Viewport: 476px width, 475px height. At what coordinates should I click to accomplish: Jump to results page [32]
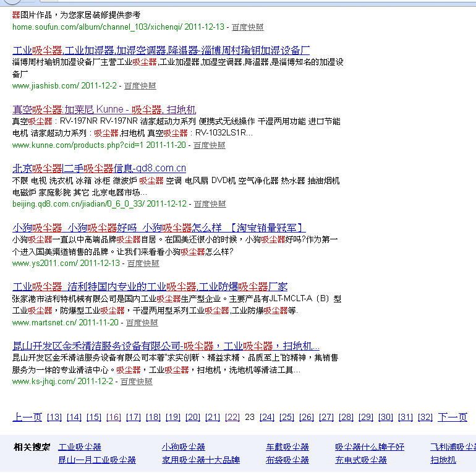click(x=425, y=417)
